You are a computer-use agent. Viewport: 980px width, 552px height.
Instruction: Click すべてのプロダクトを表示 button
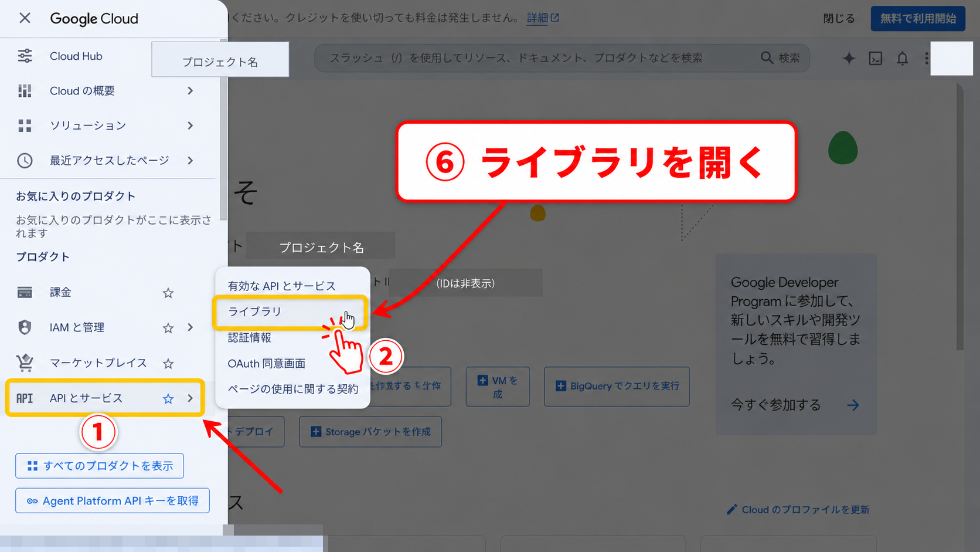pyautogui.click(x=100, y=466)
